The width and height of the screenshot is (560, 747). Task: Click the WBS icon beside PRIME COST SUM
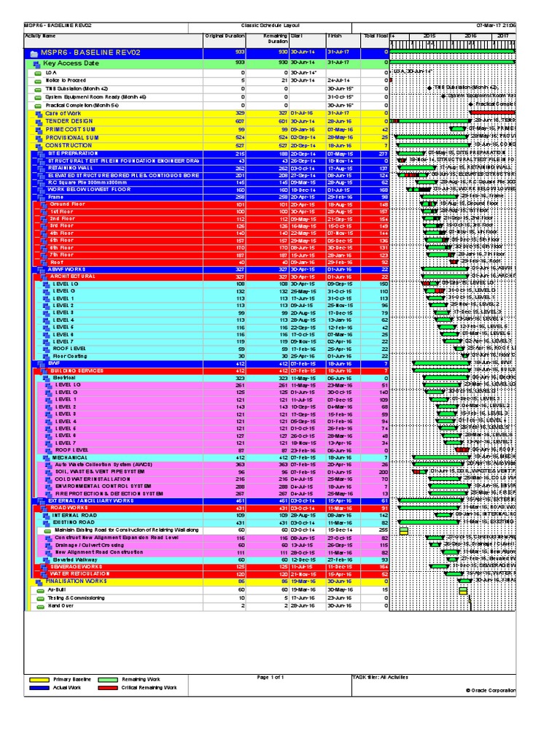tap(39, 130)
